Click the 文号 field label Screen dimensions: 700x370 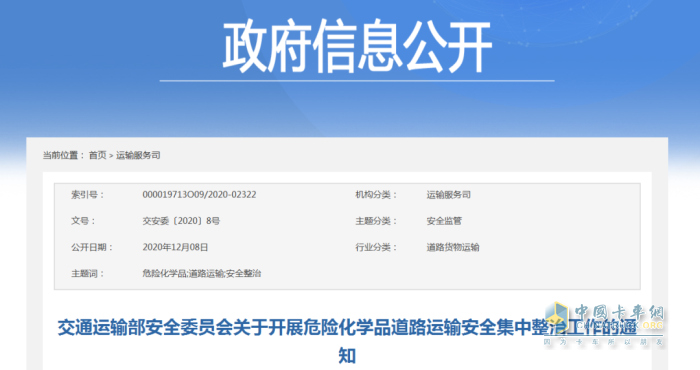pos(83,221)
